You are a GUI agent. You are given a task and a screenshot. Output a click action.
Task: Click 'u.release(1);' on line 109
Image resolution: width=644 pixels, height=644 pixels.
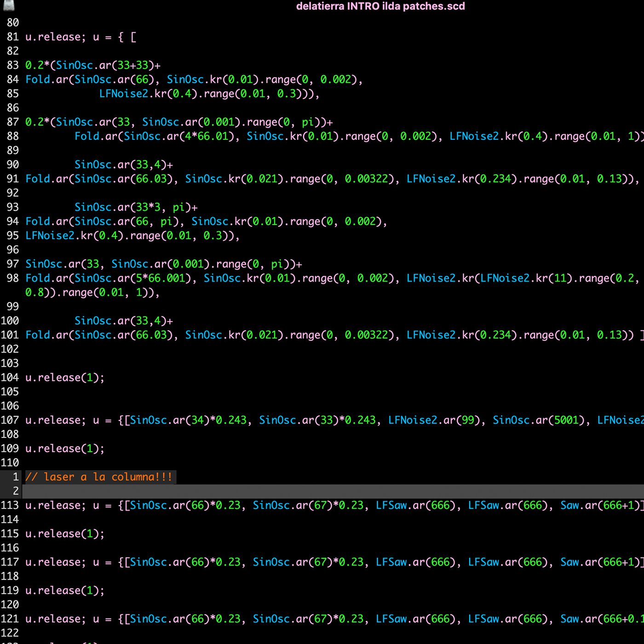pyautogui.click(x=65, y=448)
